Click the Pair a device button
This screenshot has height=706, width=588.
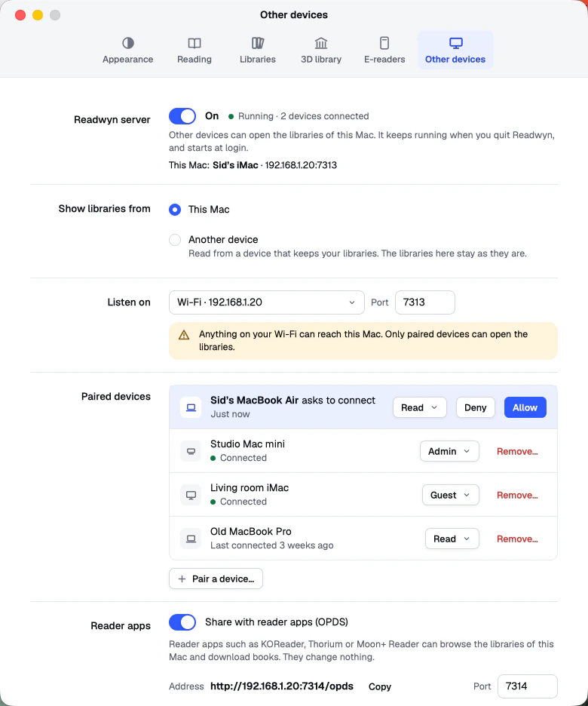216,579
